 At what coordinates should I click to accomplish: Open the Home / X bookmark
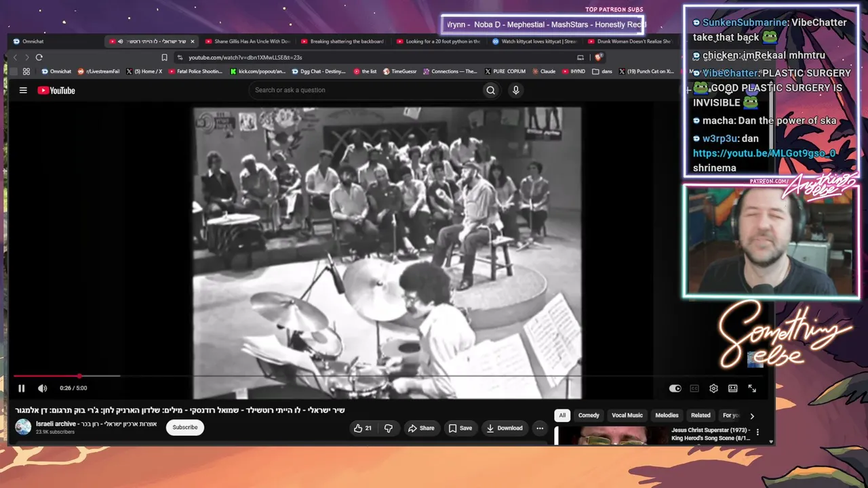point(144,71)
